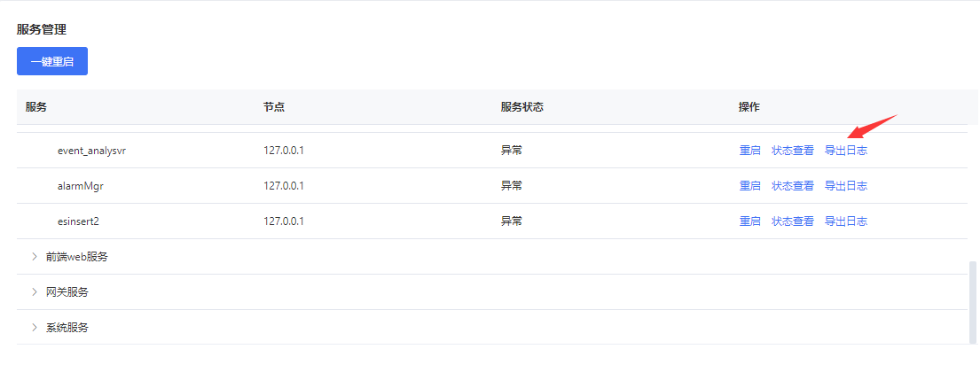Click the vertical scrollbar of service table
Viewport: 980px width, 388px height.
pos(973,301)
